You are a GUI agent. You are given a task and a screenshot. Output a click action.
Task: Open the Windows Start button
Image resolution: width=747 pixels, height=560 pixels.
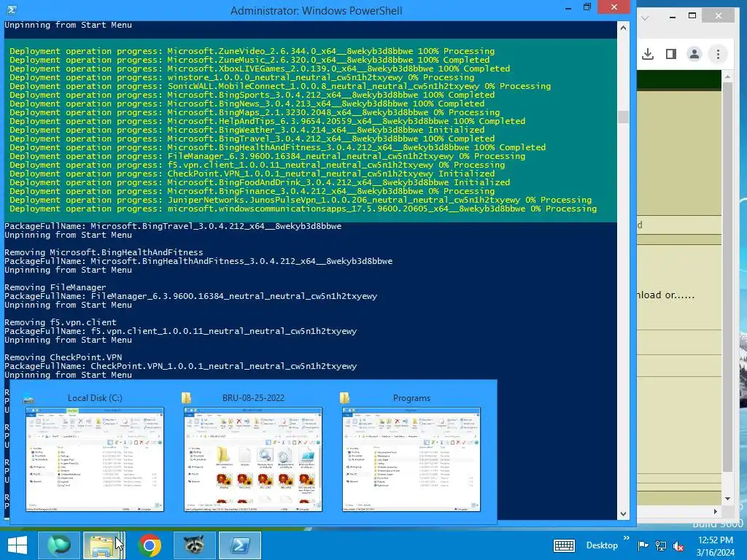tap(18, 545)
